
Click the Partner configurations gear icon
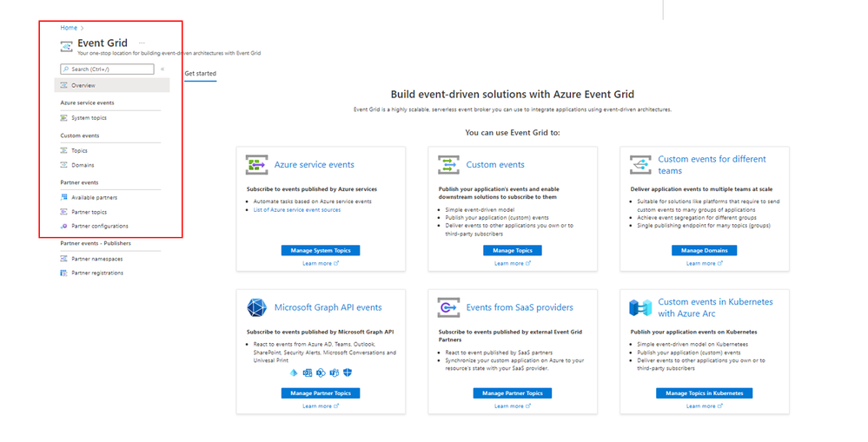[x=63, y=226]
